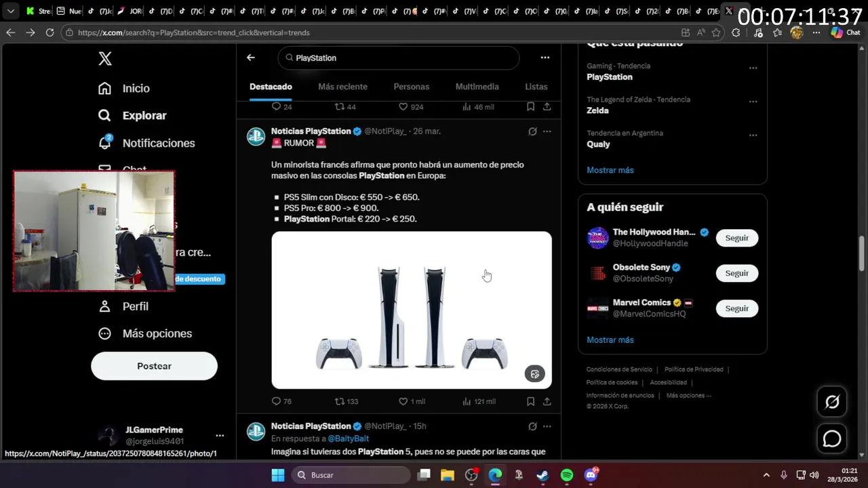Image resolution: width=868 pixels, height=488 pixels.
Task: Bookmark the RUMOR PlayStation price post
Action: 530,401
